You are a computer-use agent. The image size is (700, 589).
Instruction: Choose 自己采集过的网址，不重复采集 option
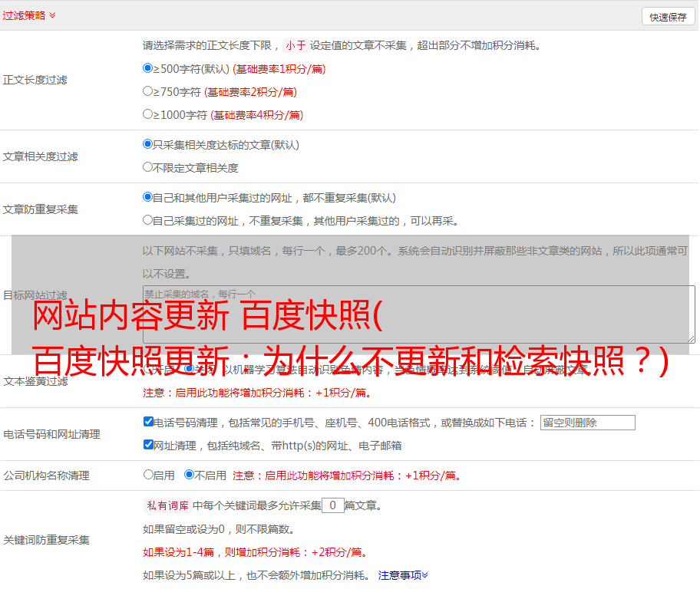pyautogui.click(x=148, y=220)
